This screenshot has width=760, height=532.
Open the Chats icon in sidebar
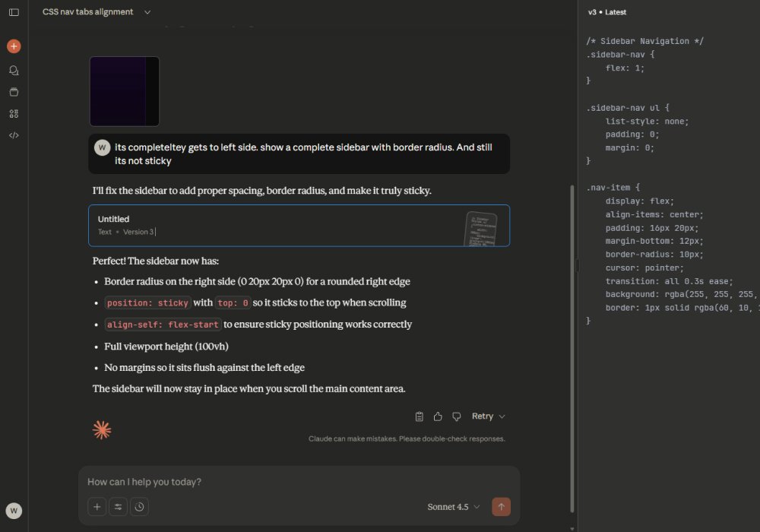[14, 70]
